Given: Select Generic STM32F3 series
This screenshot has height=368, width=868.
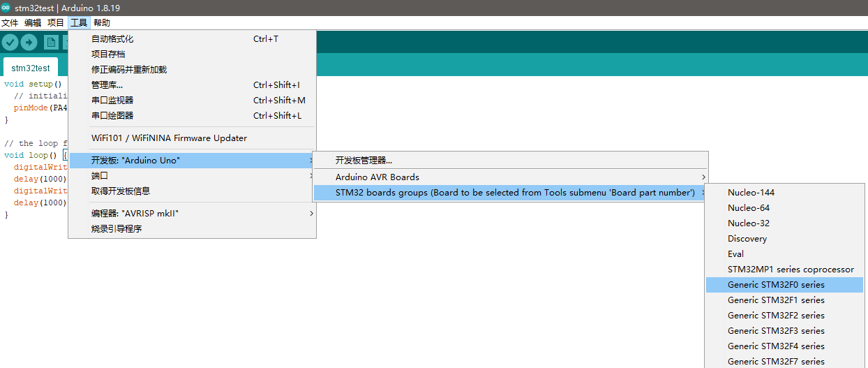Looking at the screenshot, I should point(785,331).
